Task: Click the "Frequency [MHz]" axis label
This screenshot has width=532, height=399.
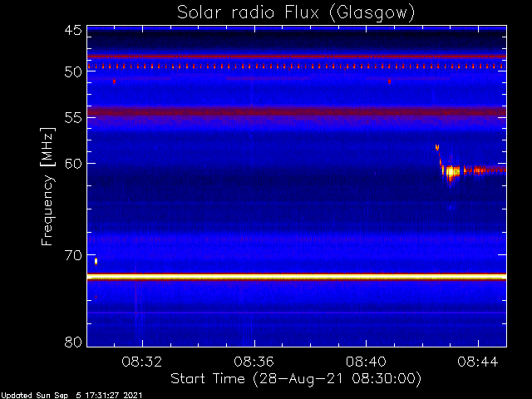Action: coord(47,186)
